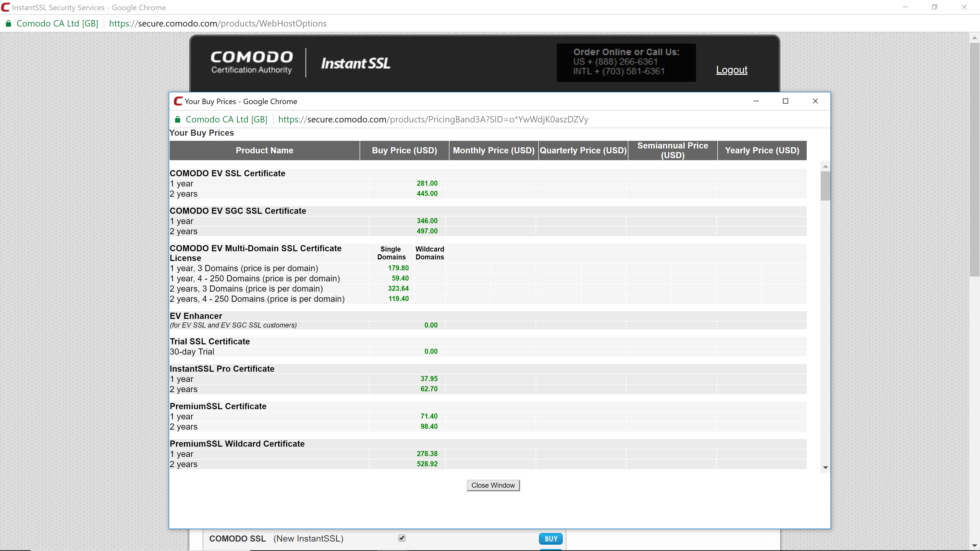
Task: Click the 179.80 single domain price
Action: 398,268
